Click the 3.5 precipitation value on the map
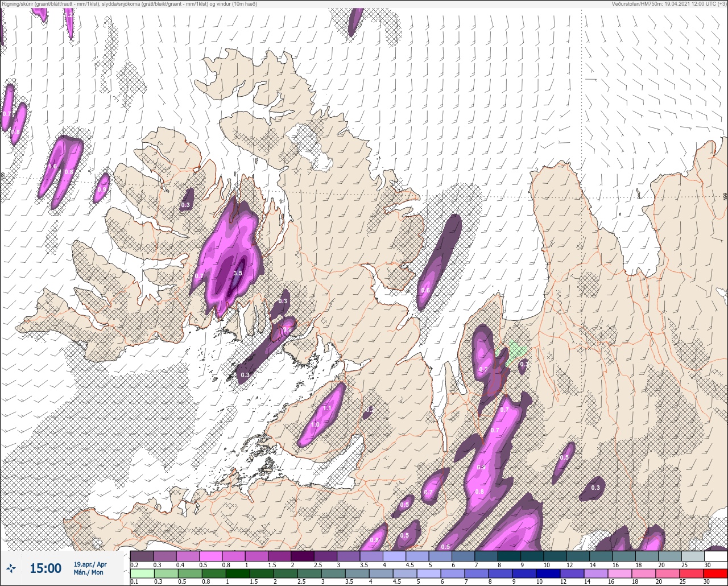728x586 pixels. [238, 274]
